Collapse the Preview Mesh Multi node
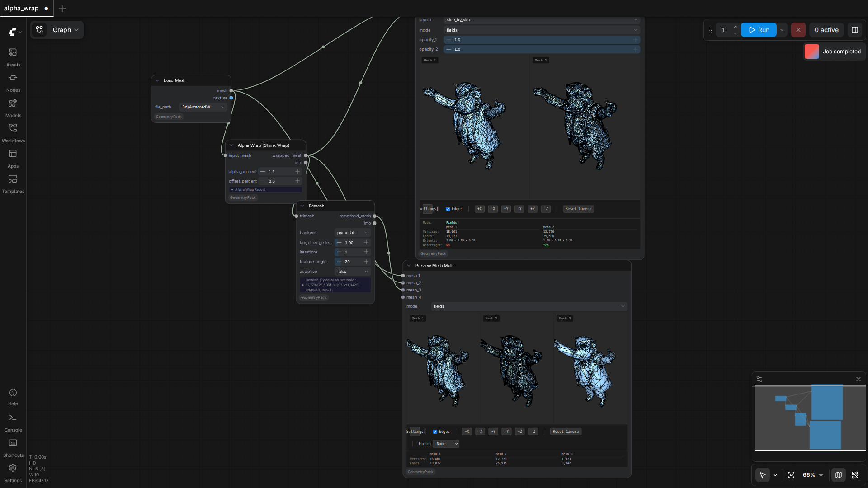Screen dimensions: 868x488 click(409, 266)
